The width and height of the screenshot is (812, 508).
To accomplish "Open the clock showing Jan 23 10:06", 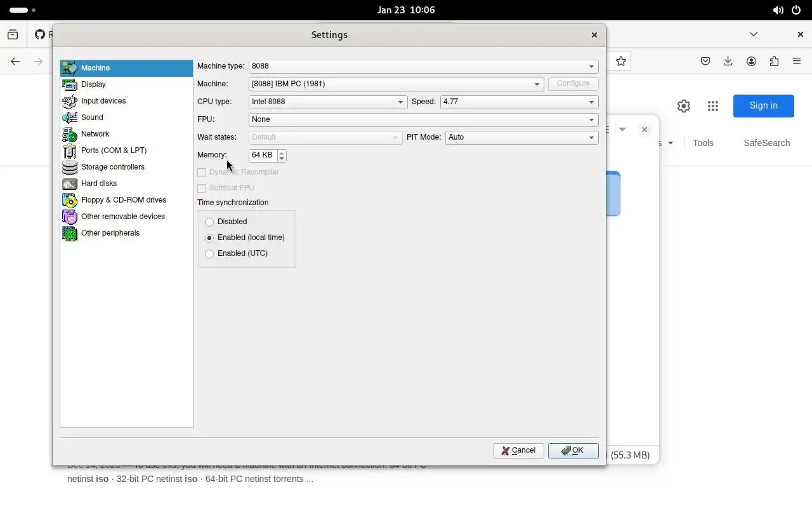I will pos(406,10).
